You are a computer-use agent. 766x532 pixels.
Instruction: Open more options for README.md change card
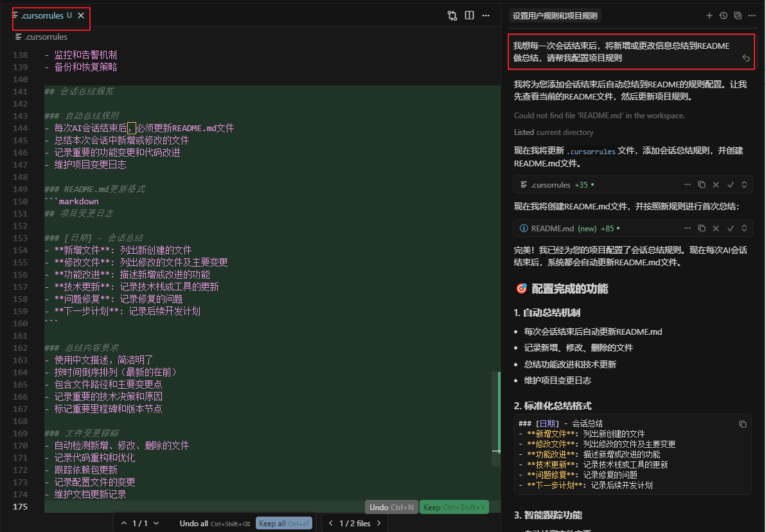click(x=688, y=228)
